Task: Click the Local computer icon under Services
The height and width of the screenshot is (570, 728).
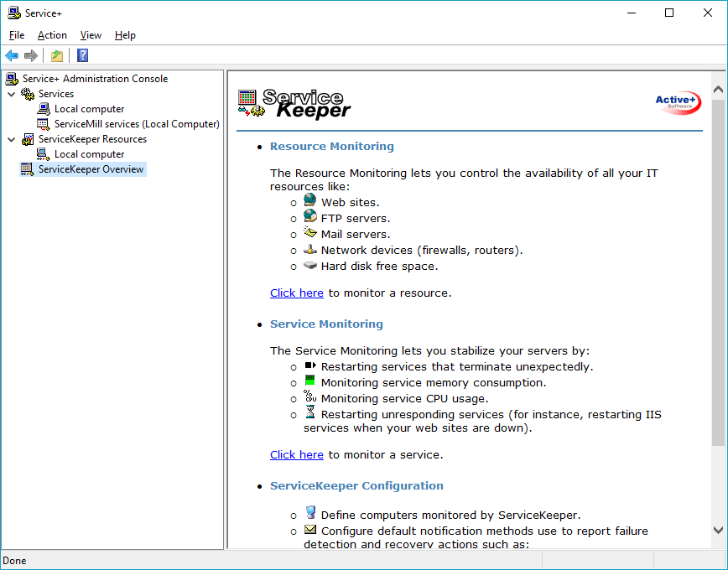Action: pyautogui.click(x=44, y=109)
